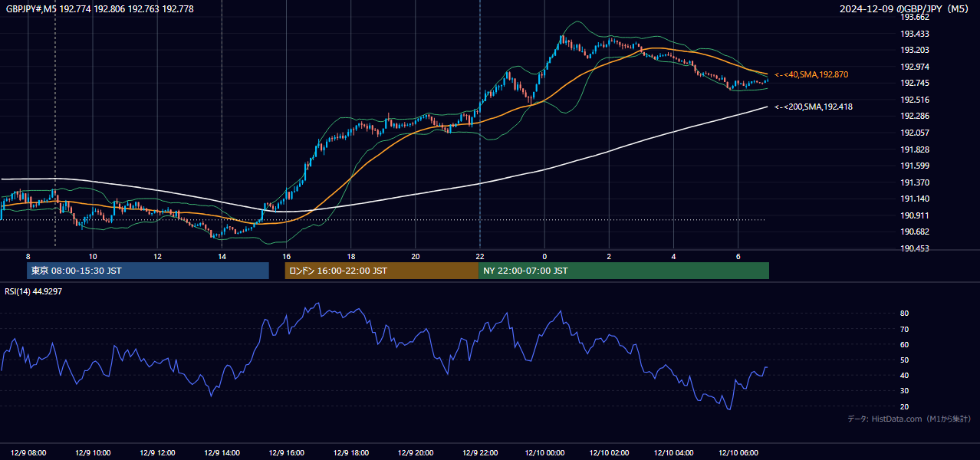The image size is (980, 460).
Task: Click price axis value 191.370
Action: coord(914,182)
